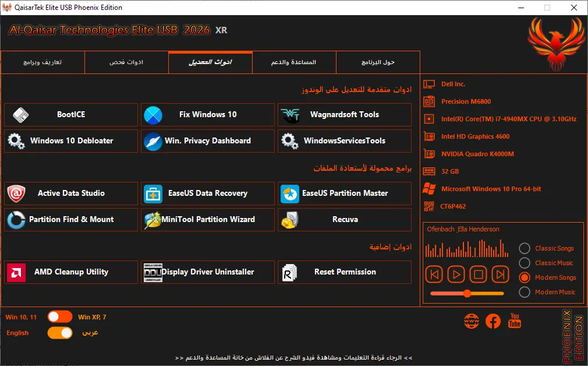Launch BootICE via its disk icon

(20, 115)
